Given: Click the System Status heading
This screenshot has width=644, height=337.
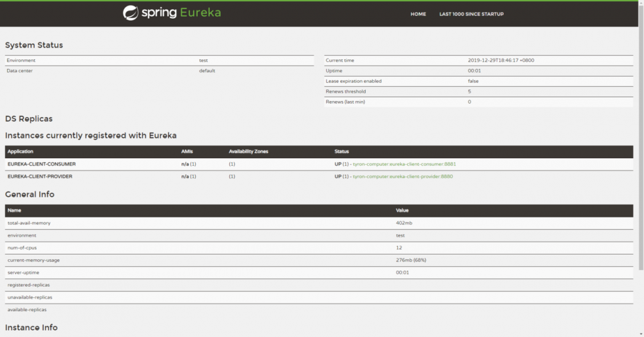Looking at the screenshot, I should pyautogui.click(x=33, y=45).
